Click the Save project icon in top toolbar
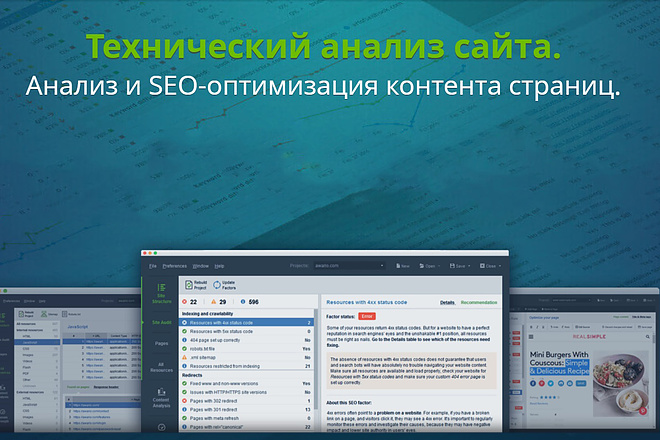This screenshot has height=440, width=660. pos(452,266)
